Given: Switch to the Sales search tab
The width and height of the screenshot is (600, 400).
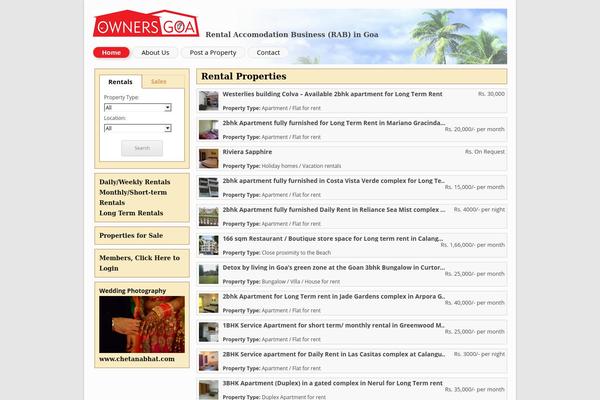Looking at the screenshot, I should click(158, 82).
